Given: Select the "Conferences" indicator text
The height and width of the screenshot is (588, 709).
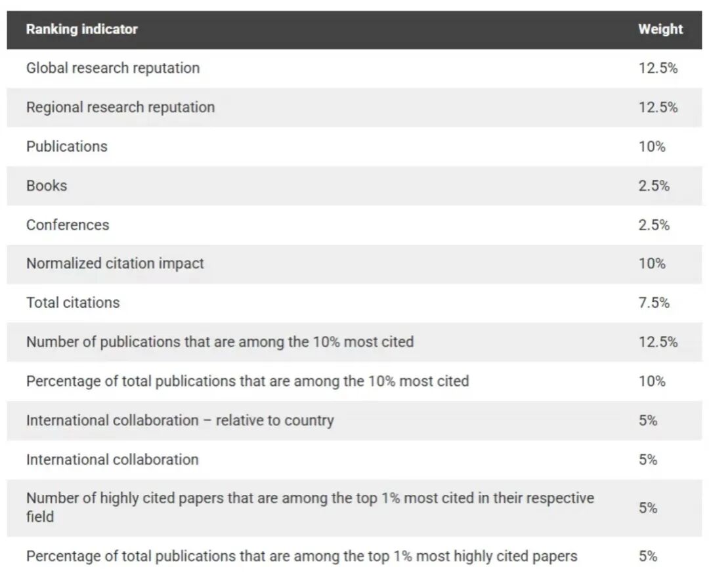Looking at the screenshot, I should pos(68,225).
